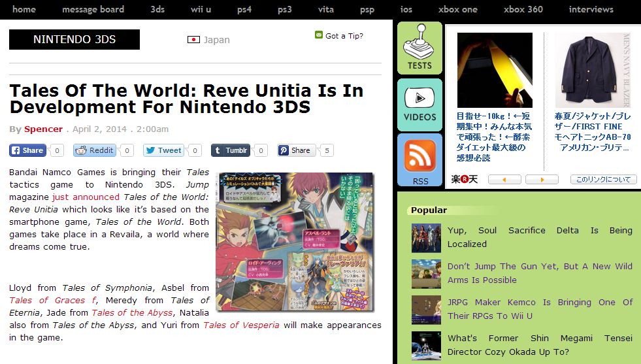This screenshot has height=364, width=641.
Task: Select the vita menu item
Action: [x=326, y=9]
